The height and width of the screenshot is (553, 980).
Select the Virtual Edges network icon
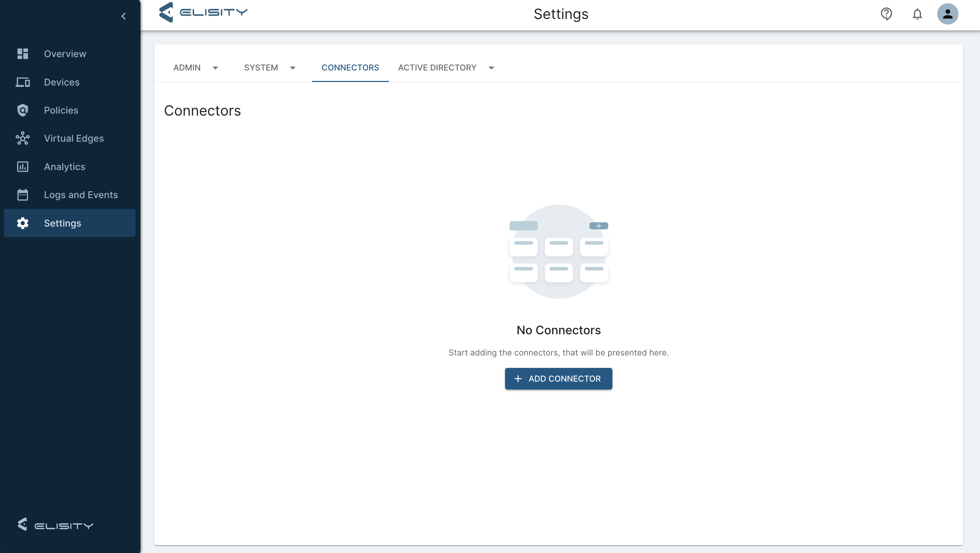click(23, 138)
